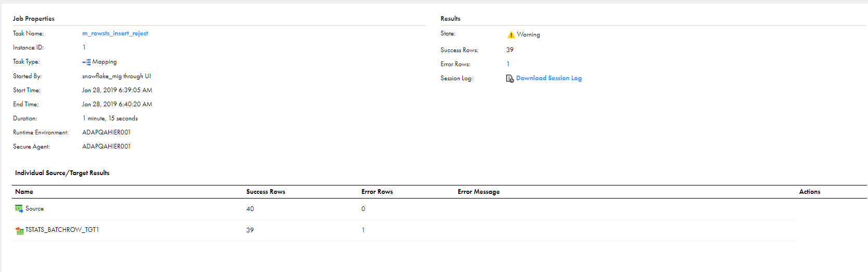
Task: Click TSTATS_BATCHROW_TGT1 success rows value 39
Action: 250,230
